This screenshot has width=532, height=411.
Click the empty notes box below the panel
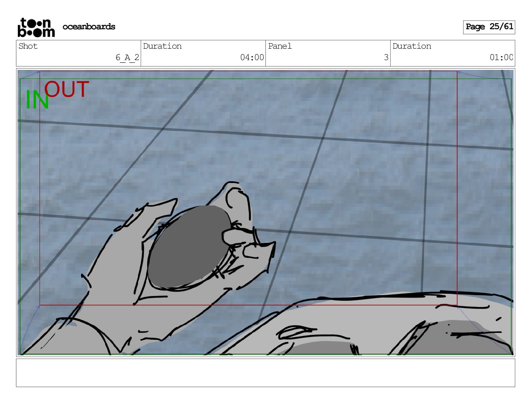pos(265,373)
